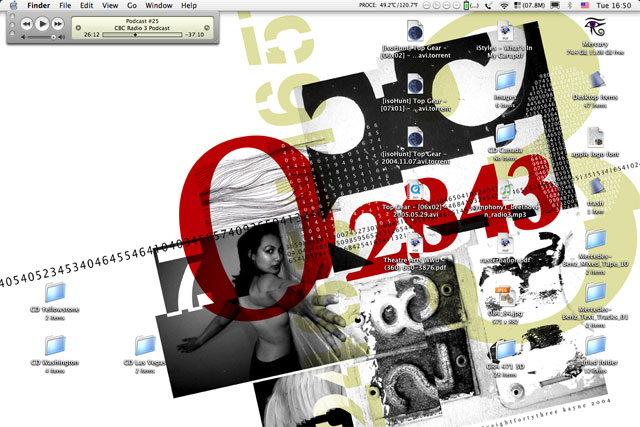Image resolution: width=640 pixels, height=427 pixels.
Task: Open the CD Yellowstone folder
Action: 55,293
